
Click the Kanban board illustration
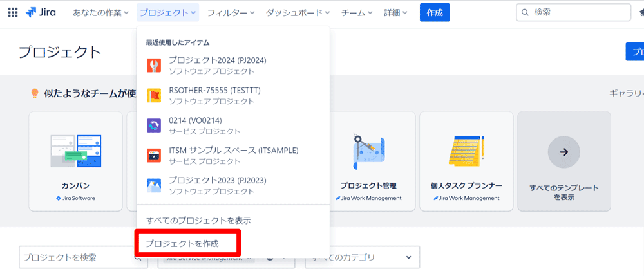pos(75,151)
